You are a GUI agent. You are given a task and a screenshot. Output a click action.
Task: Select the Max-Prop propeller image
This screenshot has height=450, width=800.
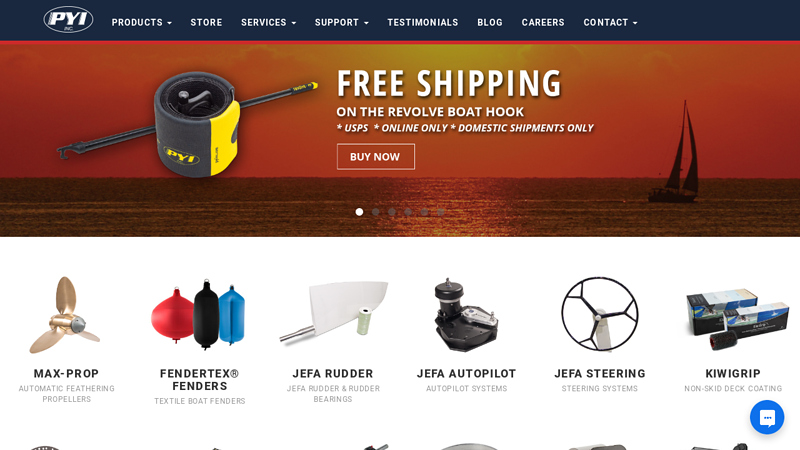[x=66, y=315]
